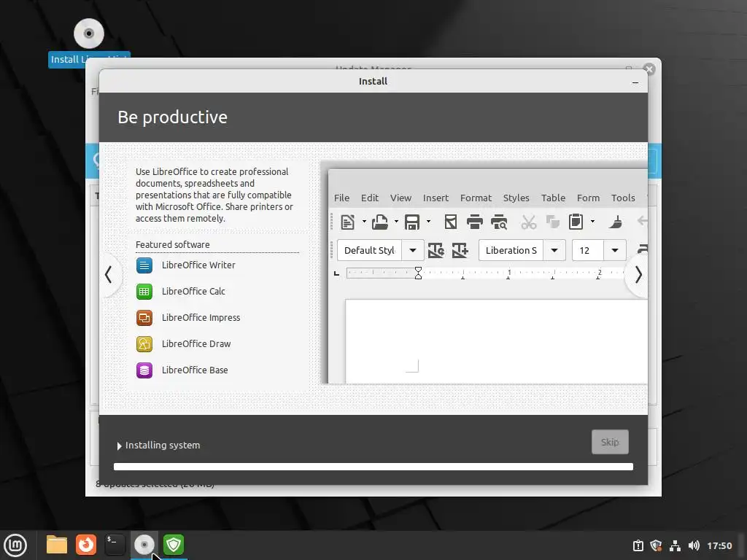Expand the Installing system details
Screen dimensions: 747x560
click(x=119, y=446)
